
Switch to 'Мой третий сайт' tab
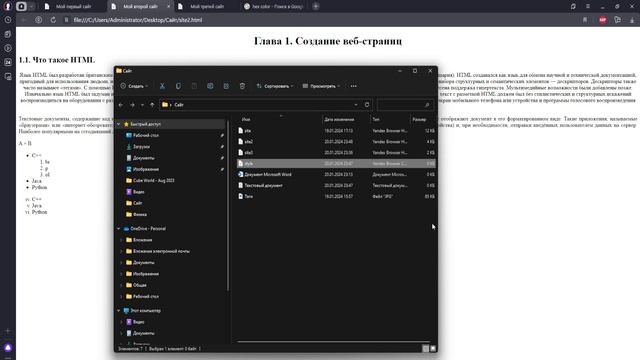[207, 7]
